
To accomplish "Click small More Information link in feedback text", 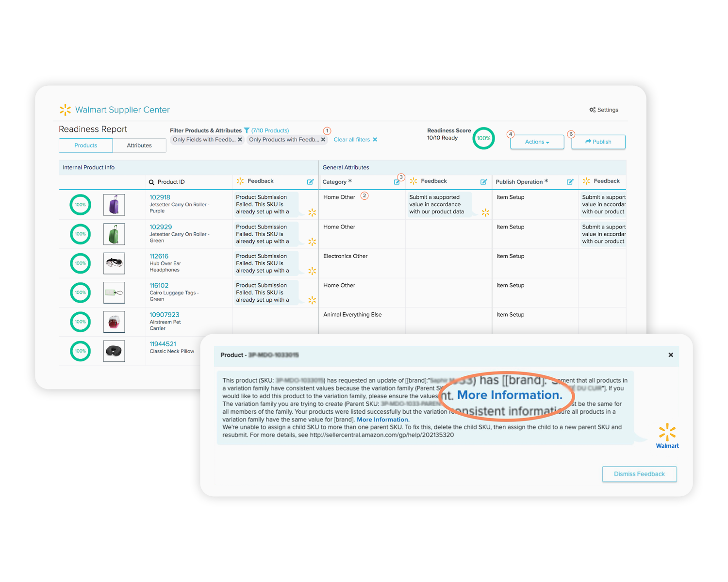I will (383, 420).
